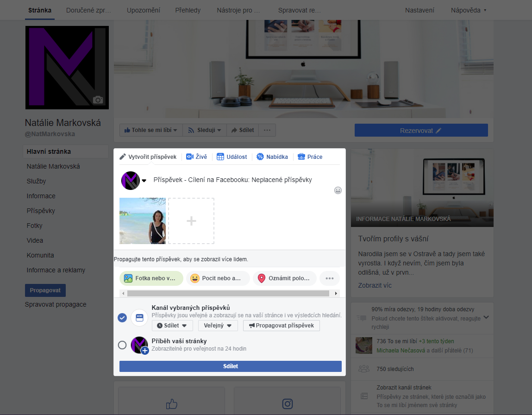
Task: Click the page story avatar with plus badge
Action: [x=139, y=345]
